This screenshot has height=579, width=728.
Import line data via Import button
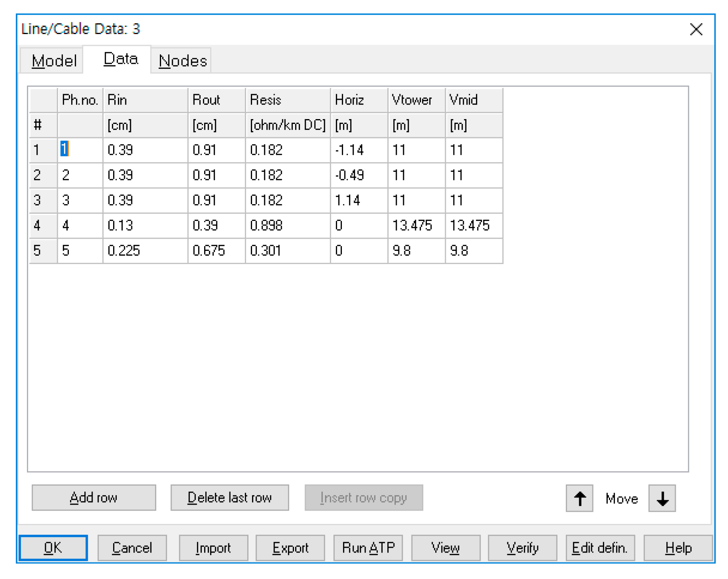pyautogui.click(x=213, y=548)
